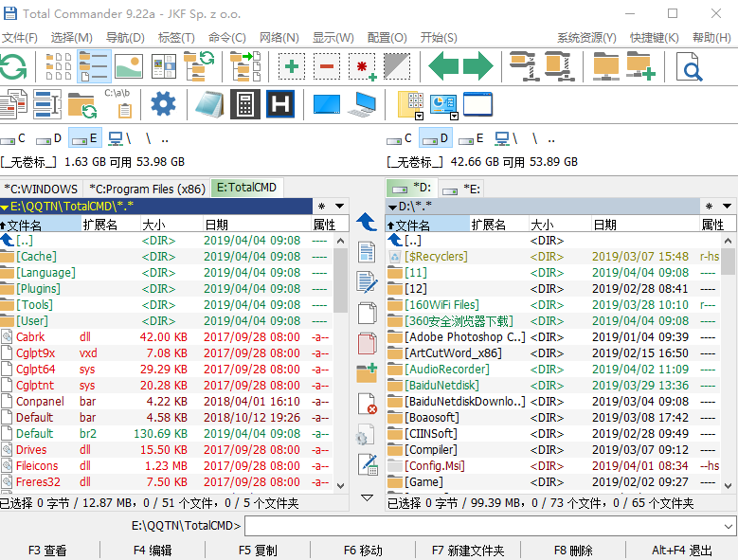Open file search magnifier icon
The height and width of the screenshot is (560, 738).
[x=689, y=66]
